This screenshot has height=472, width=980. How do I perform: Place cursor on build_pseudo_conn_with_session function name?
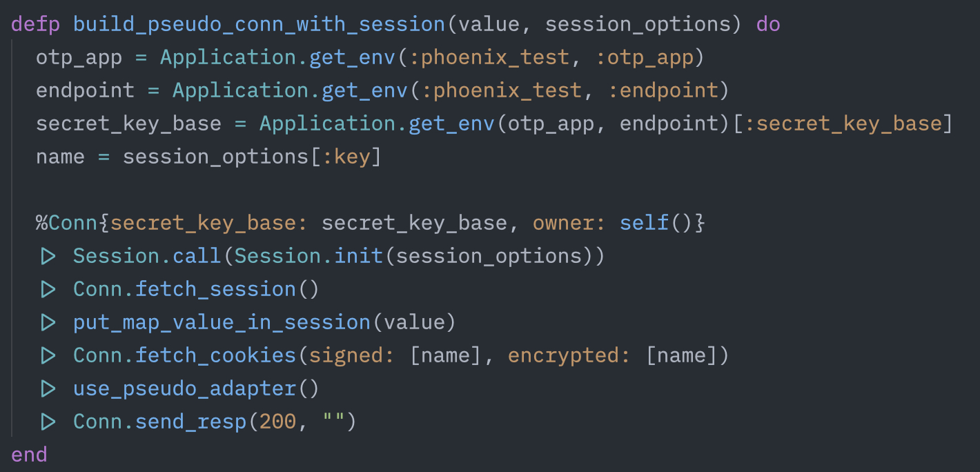[x=259, y=24]
